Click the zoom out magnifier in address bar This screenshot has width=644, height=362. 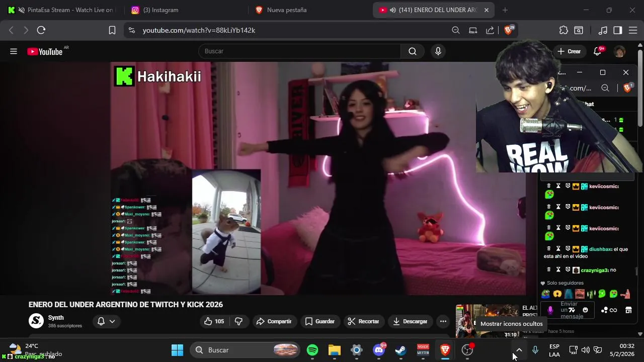(456, 30)
